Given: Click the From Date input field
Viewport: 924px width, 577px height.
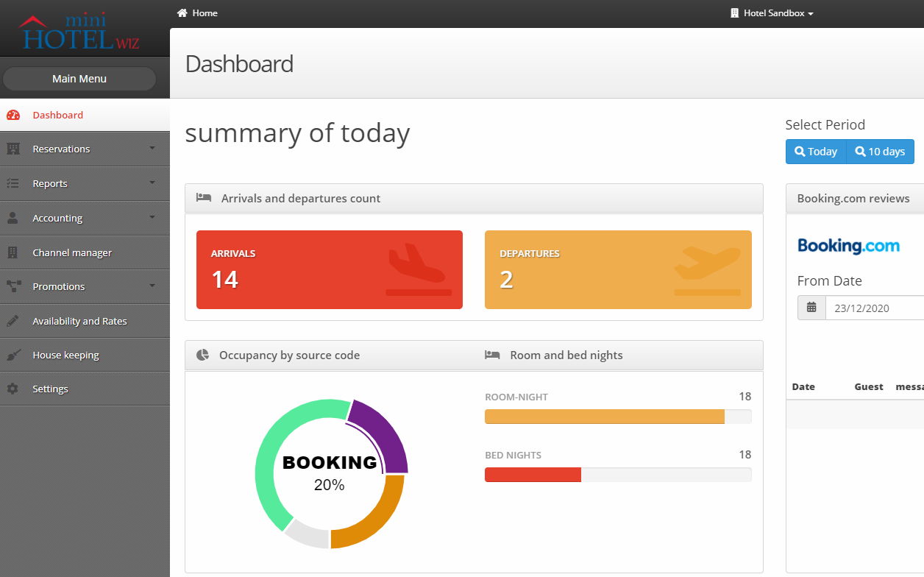Looking at the screenshot, I should (x=875, y=308).
